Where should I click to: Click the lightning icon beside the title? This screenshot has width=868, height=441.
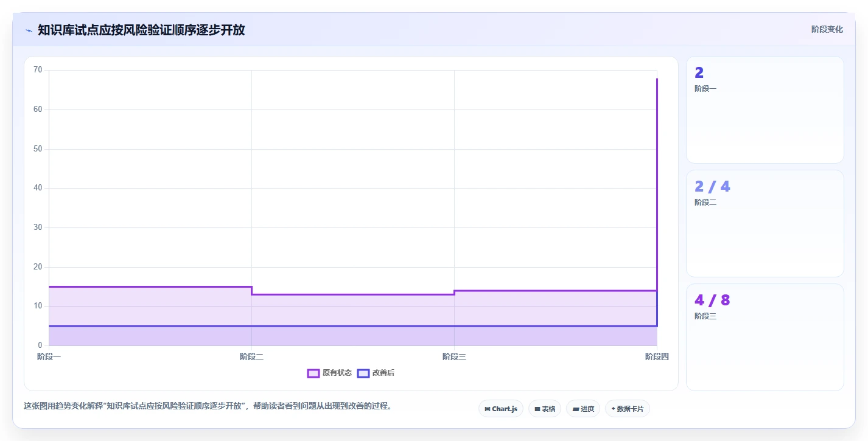[29, 30]
